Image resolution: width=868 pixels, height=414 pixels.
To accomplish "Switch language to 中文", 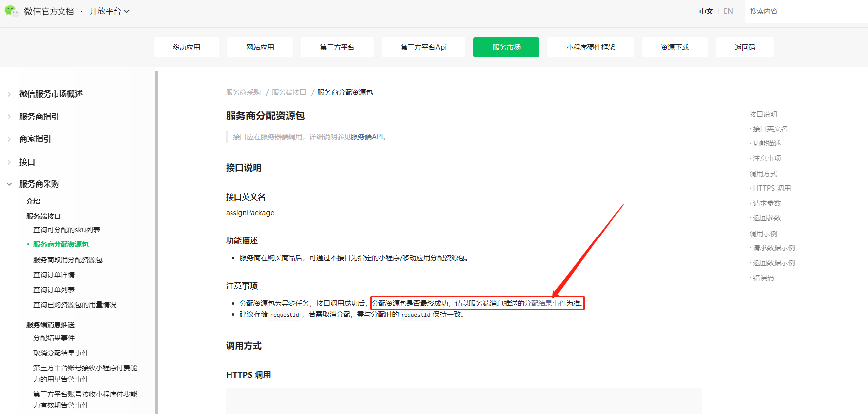I will (706, 11).
